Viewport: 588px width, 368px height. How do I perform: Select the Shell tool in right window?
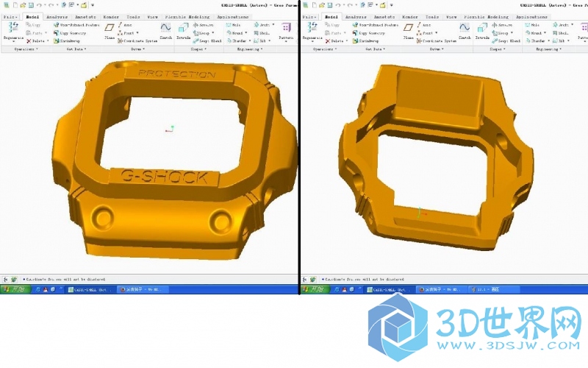tap(561, 33)
